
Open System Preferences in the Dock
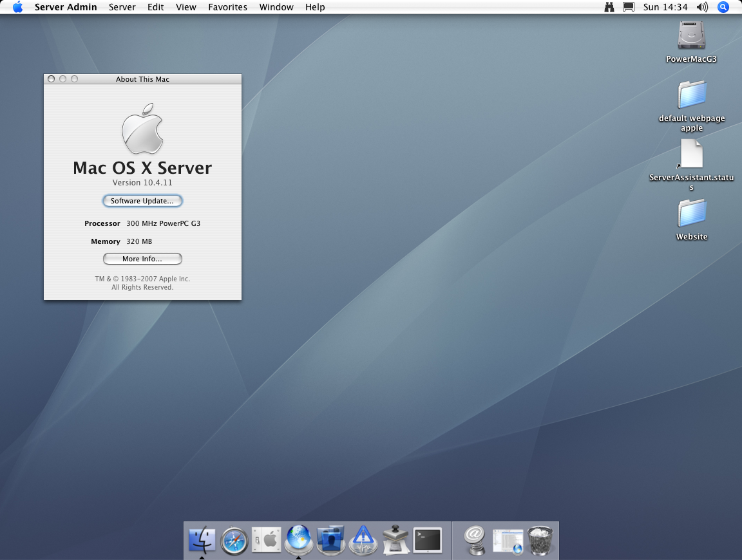267,539
